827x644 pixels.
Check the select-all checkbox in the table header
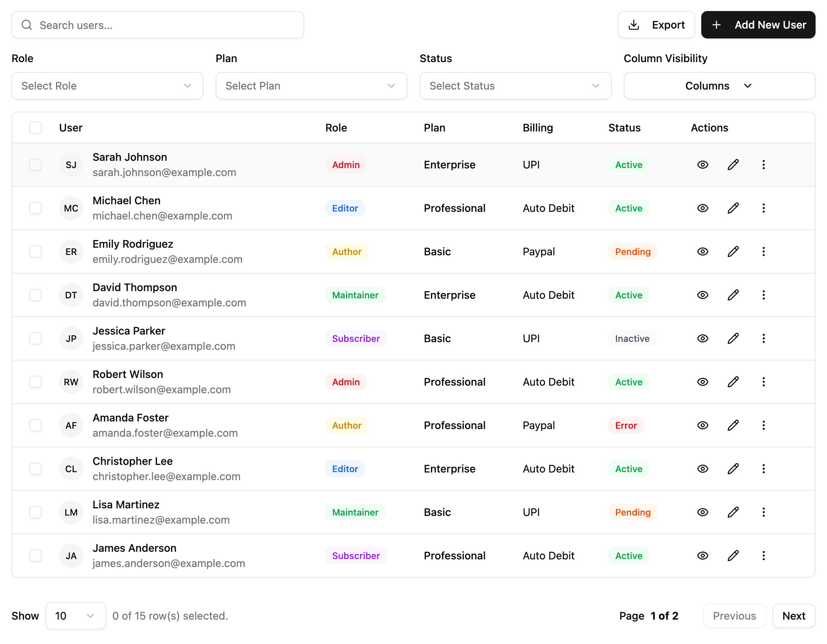(x=35, y=128)
